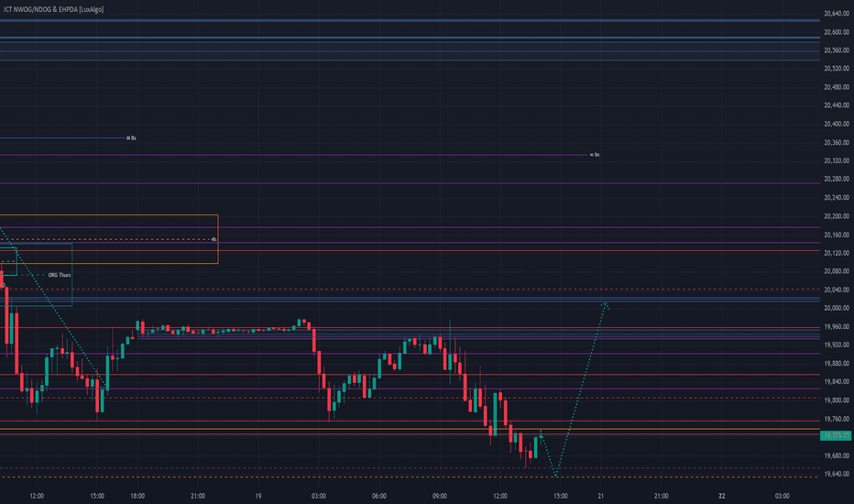Select the orange rectangle drawing containing 4h label
The width and height of the screenshot is (854, 504).
pyautogui.click(x=109, y=239)
